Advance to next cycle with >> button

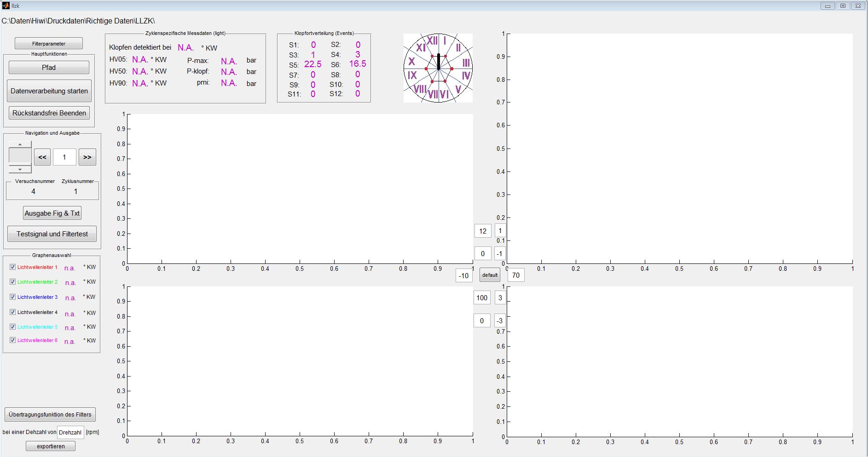pyautogui.click(x=87, y=157)
